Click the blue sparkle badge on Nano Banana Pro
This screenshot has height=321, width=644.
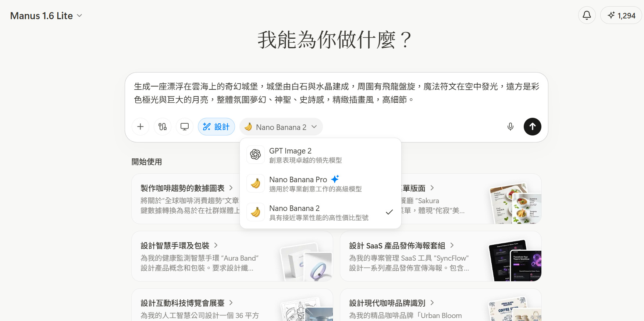(335, 179)
